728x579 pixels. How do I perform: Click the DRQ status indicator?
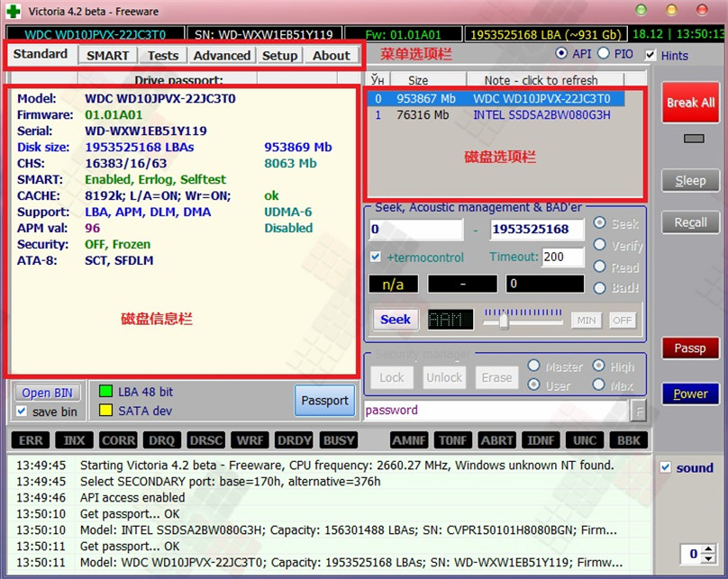[x=162, y=440]
